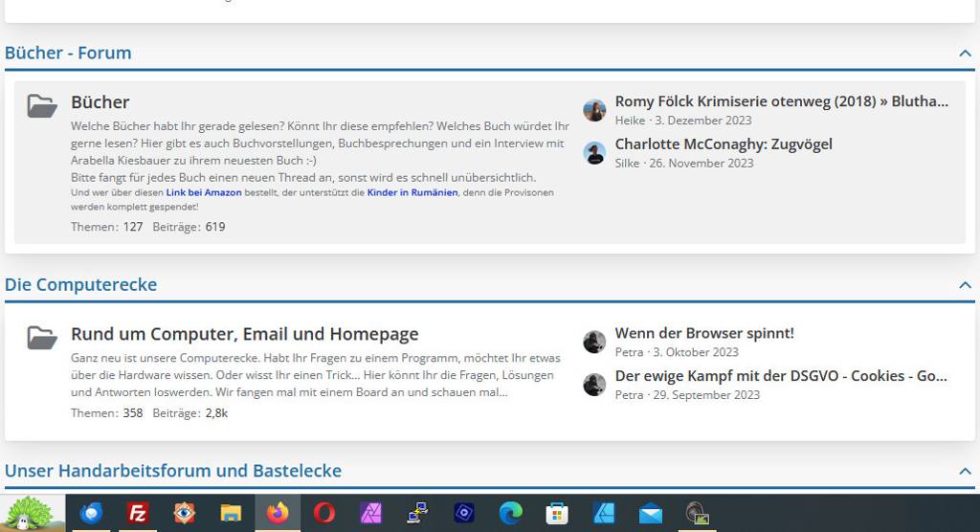Click the Rund um Computer folder icon

42,337
